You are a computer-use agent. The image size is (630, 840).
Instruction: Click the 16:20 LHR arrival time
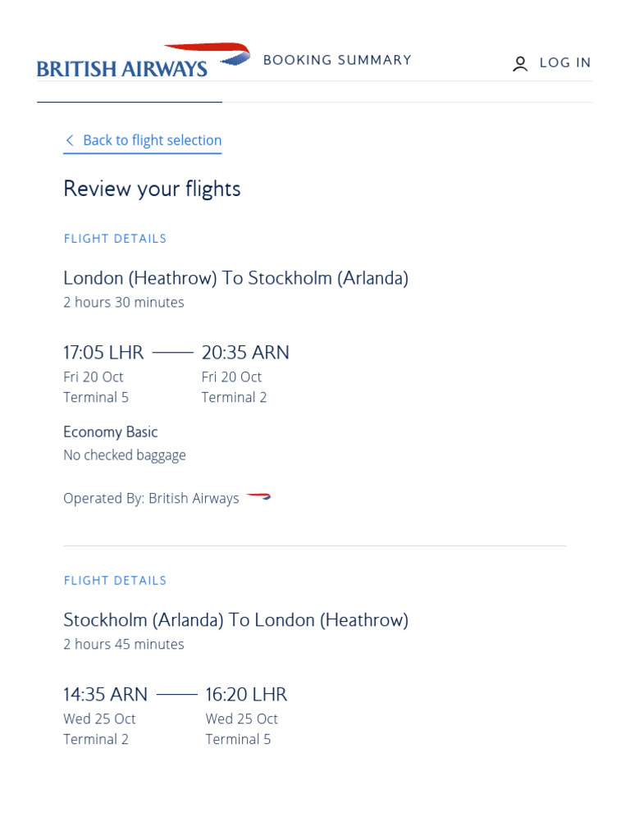(x=246, y=695)
